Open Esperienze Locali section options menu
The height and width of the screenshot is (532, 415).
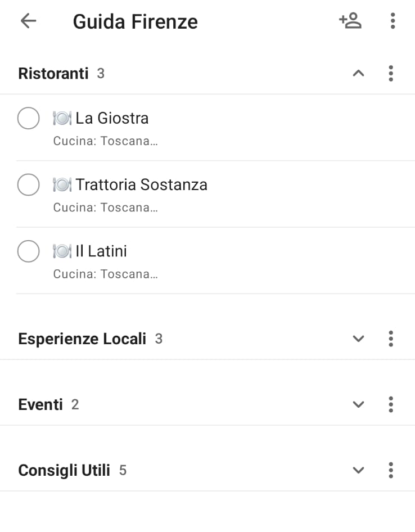pyautogui.click(x=391, y=339)
